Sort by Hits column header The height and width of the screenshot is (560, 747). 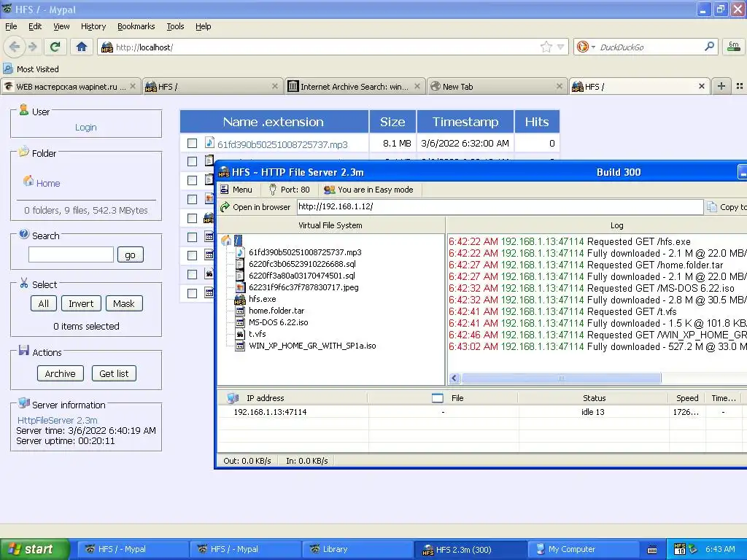[537, 122]
